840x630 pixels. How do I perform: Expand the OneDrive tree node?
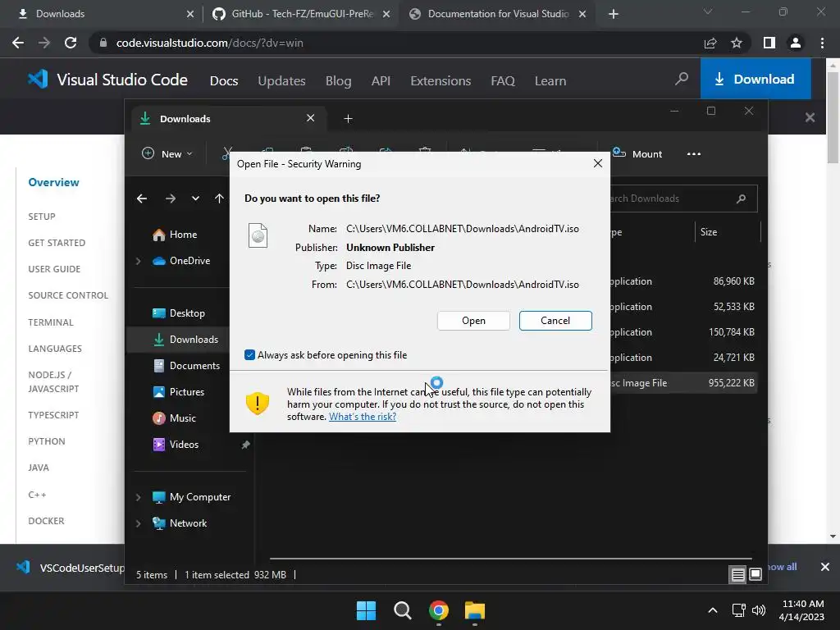[x=138, y=261]
